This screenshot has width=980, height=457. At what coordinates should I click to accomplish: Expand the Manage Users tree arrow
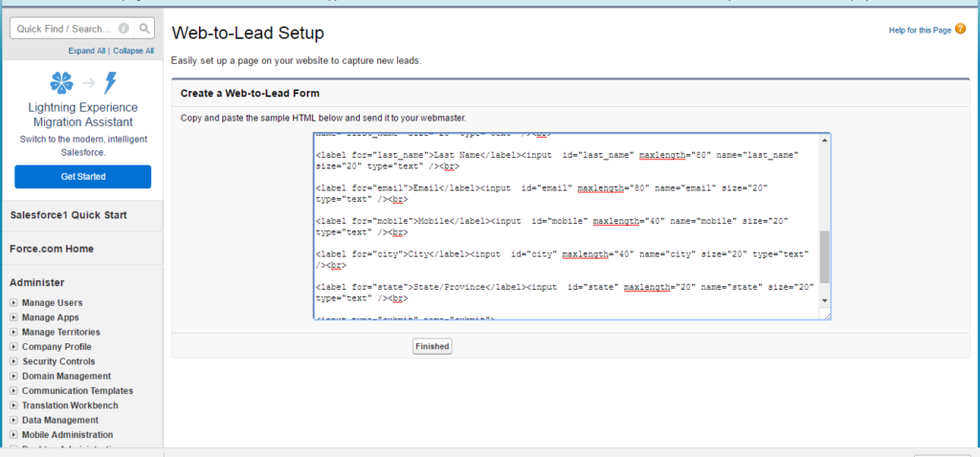(13, 303)
